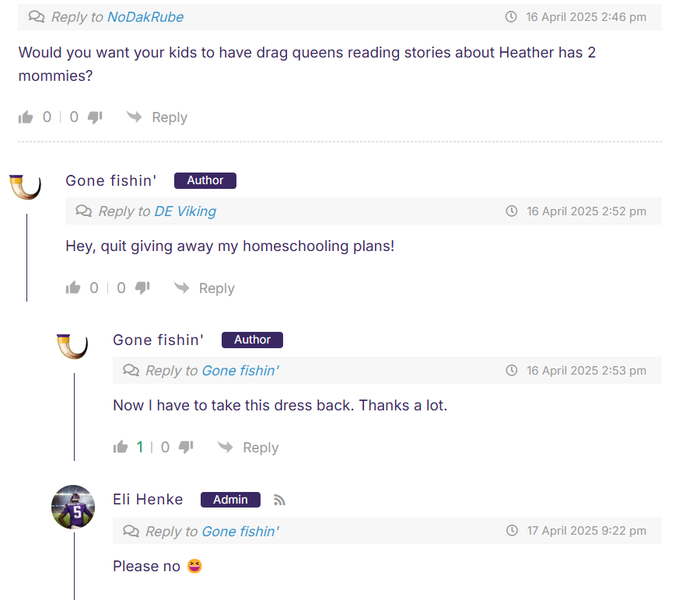Open Eli Henke's RSS feed icon
This screenshot has height=600, width=700.
[x=279, y=500]
